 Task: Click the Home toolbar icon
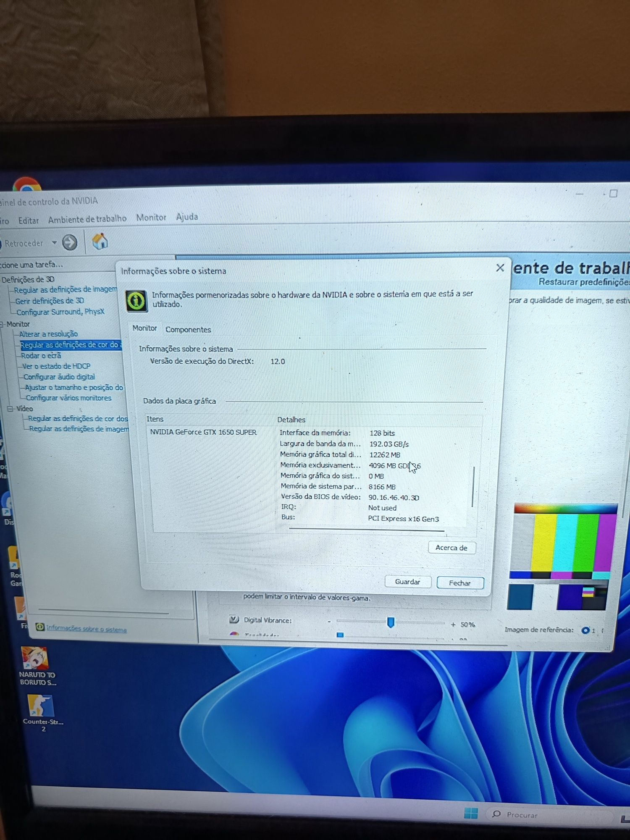(100, 241)
